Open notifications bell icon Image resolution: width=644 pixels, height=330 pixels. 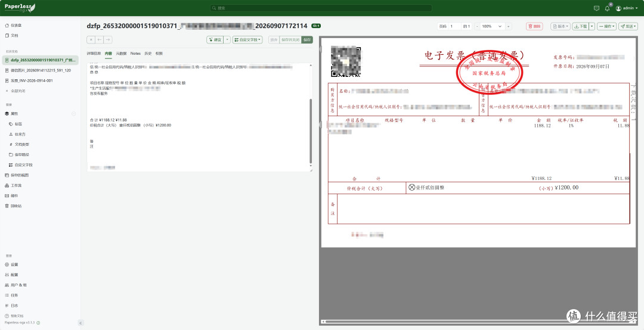pyautogui.click(x=607, y=8)
